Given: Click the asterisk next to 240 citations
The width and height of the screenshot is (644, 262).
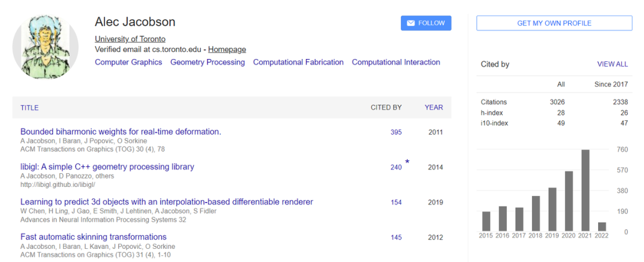Looking at the screenshot, I should pyautogui.click(x=407, y=162).
